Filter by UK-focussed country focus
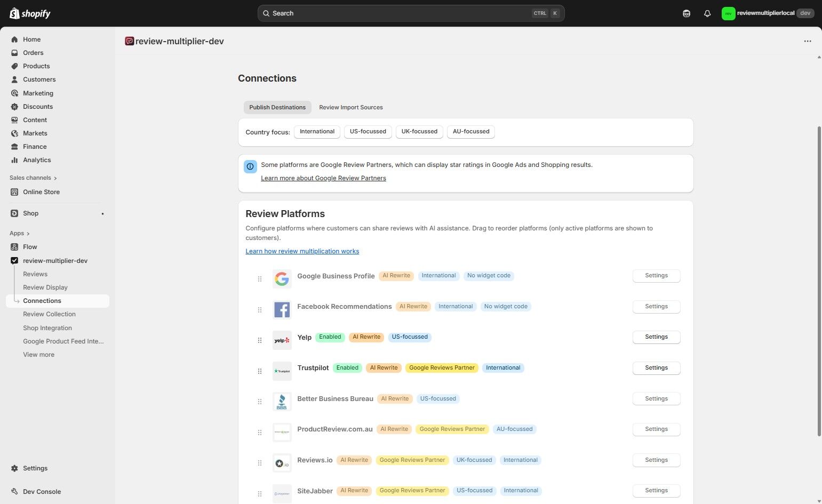 [x=419, y=132]
